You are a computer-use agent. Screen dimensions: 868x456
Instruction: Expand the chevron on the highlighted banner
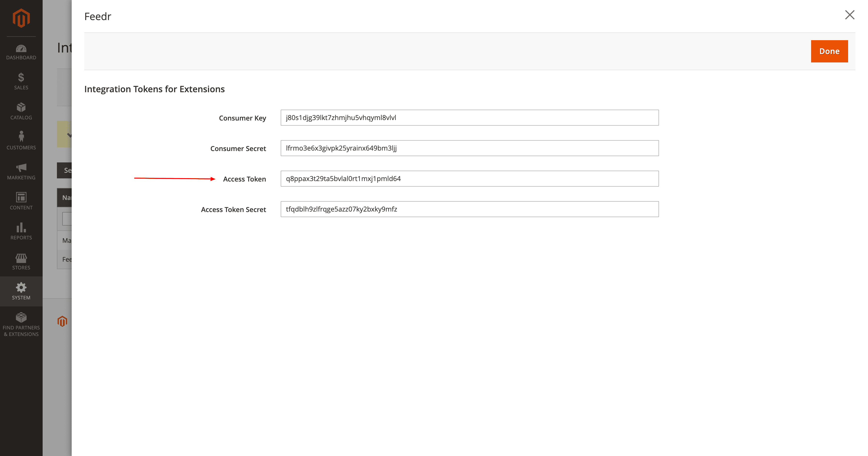[70, 135]
